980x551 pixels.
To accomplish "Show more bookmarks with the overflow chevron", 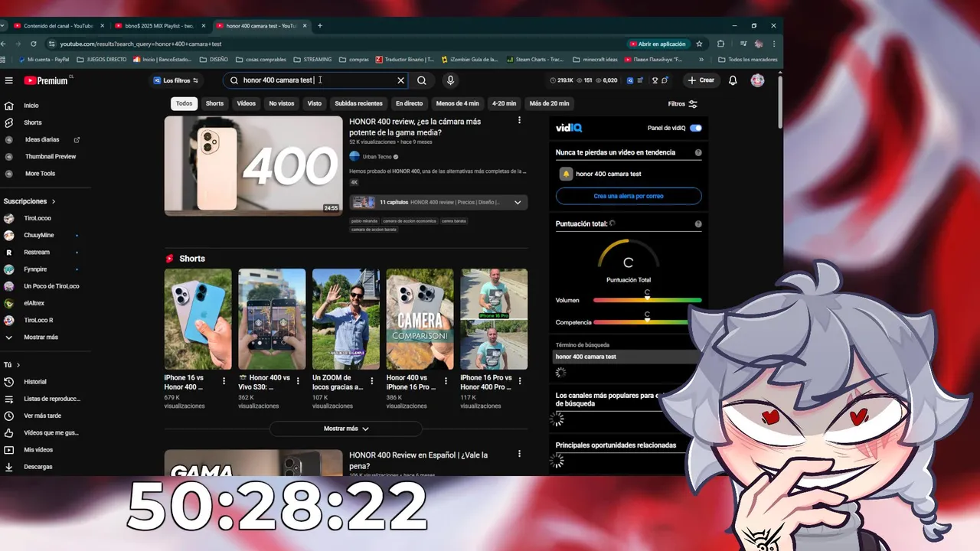I will point(701,59).
